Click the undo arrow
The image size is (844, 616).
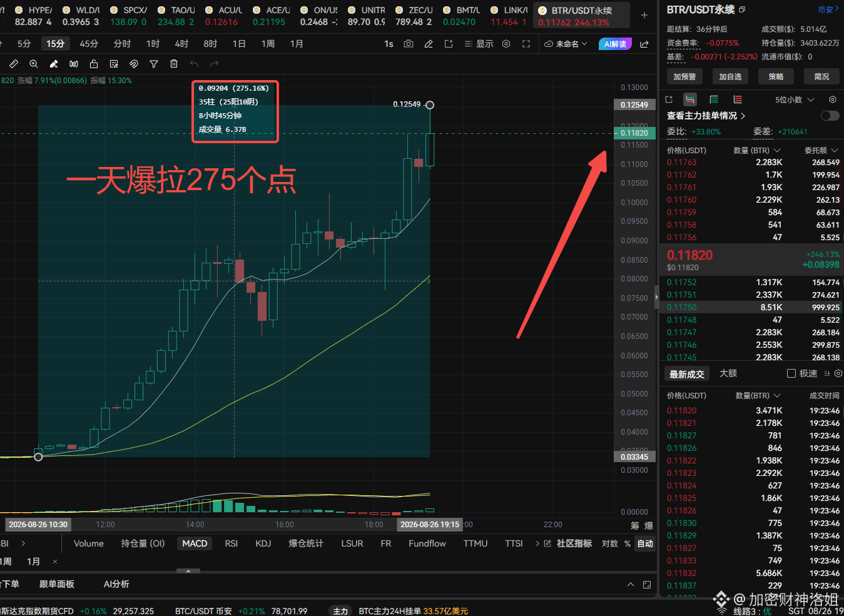pyautogui.click(x=195, y=64)
